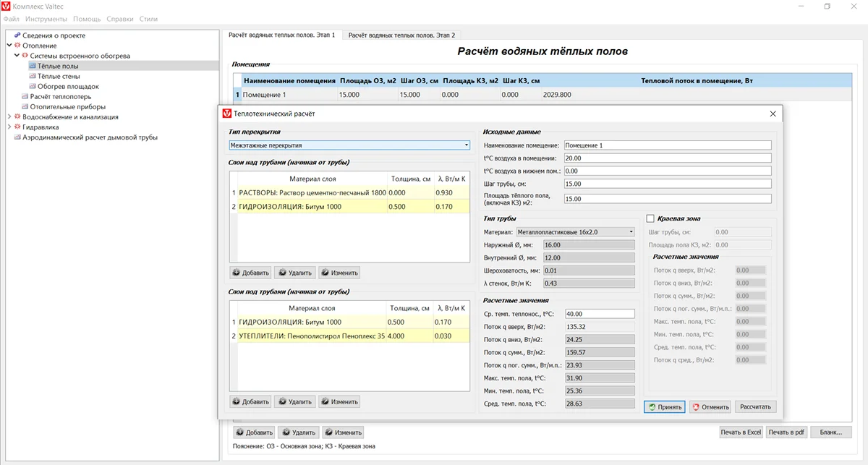The height and width of the screenshot is (465, 868).
Task: Open the Справки menu
Action: tap(119, 19)
